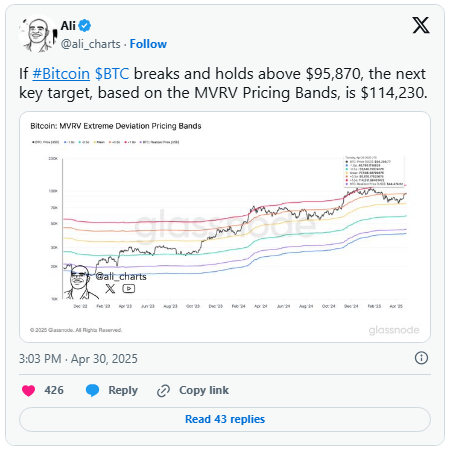This screenshot has width=452, height=451.
Task: Open Ali's profile avatar picture
Action: pos(38,34)
